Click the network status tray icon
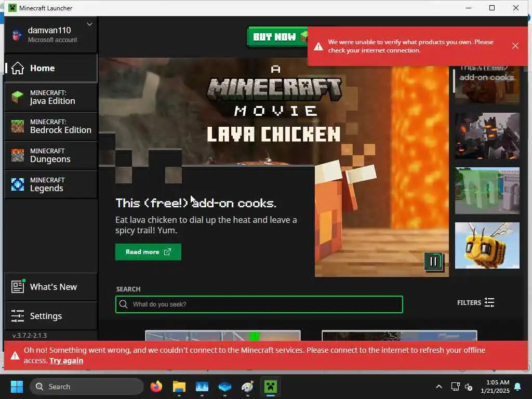The image size is (532, 399). pos(455,387)
